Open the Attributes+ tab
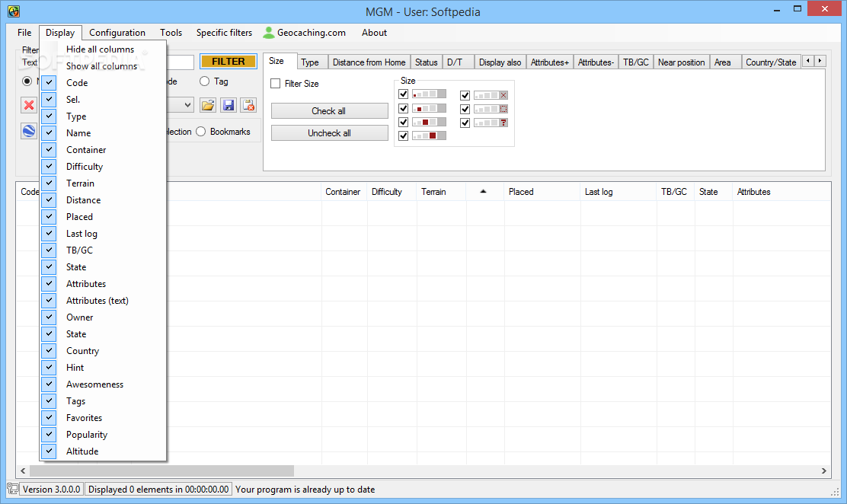The width and height of the screenshot is (847, 504). click(550, 62)
